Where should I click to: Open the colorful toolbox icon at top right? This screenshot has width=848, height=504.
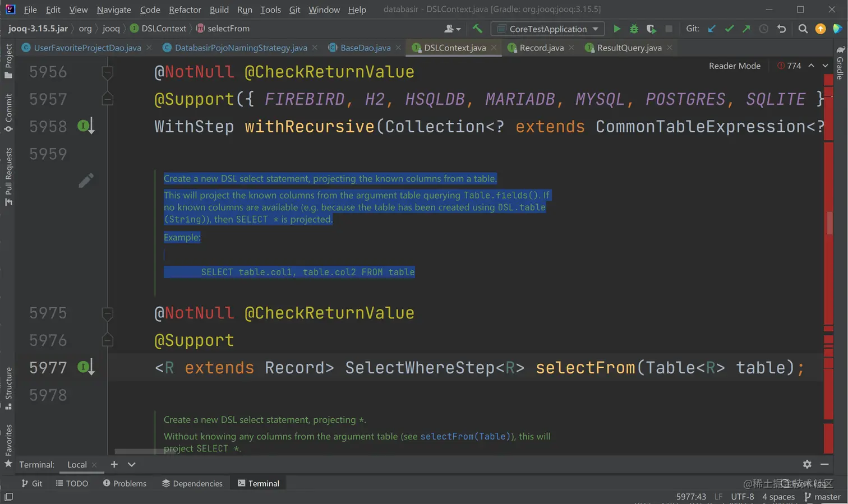pyautogui.click(x=837, y=29)
